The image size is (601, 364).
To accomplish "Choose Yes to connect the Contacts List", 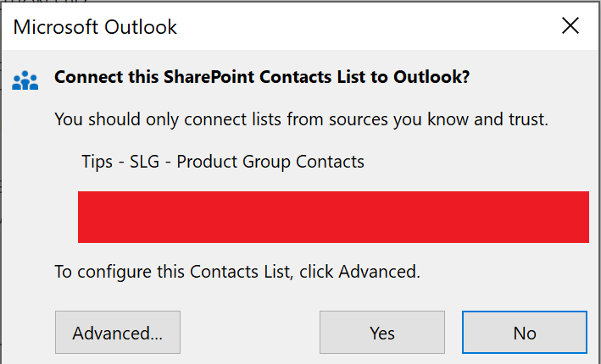I will (382, 333).
